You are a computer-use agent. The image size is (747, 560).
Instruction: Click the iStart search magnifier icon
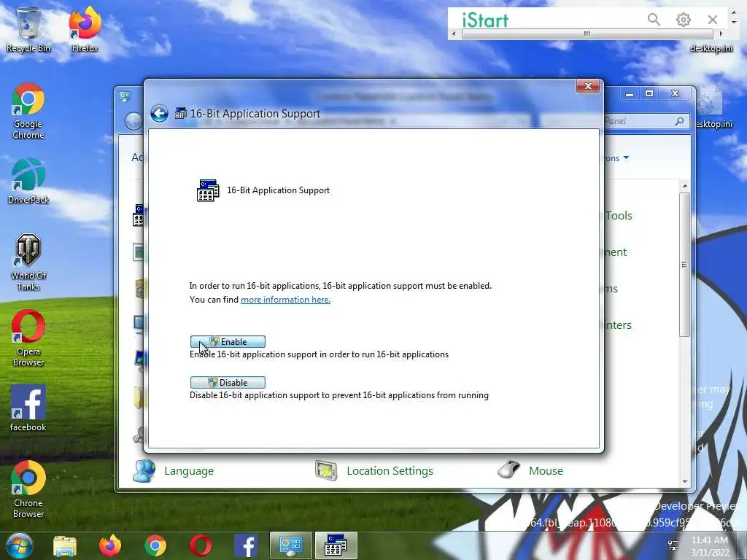coord(654,20)
